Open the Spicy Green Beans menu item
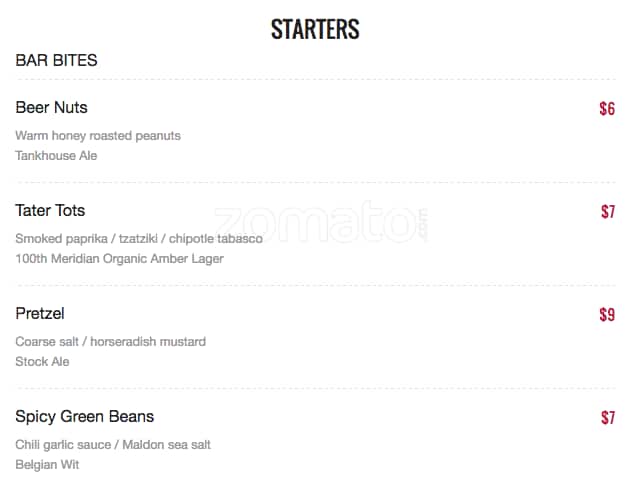The height and width of the screenshot is (486, 643). tap(85, 417)
